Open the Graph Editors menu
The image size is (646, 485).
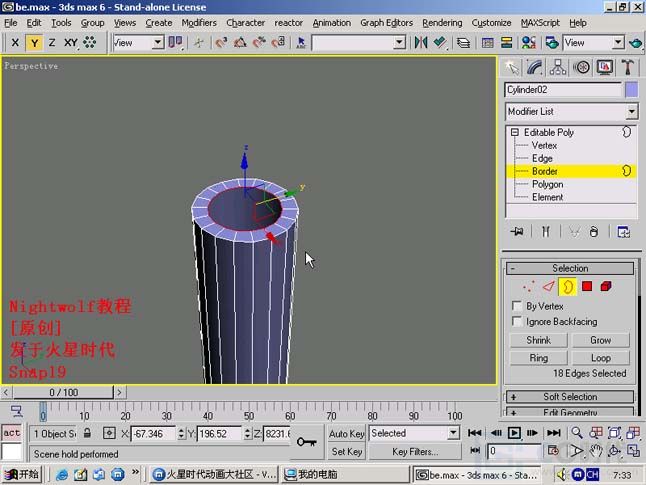coord(386,23)
